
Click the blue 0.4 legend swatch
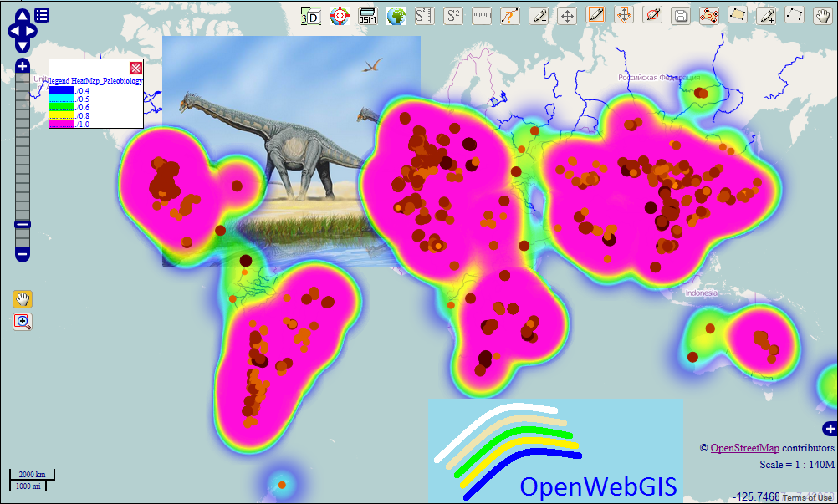61,91
